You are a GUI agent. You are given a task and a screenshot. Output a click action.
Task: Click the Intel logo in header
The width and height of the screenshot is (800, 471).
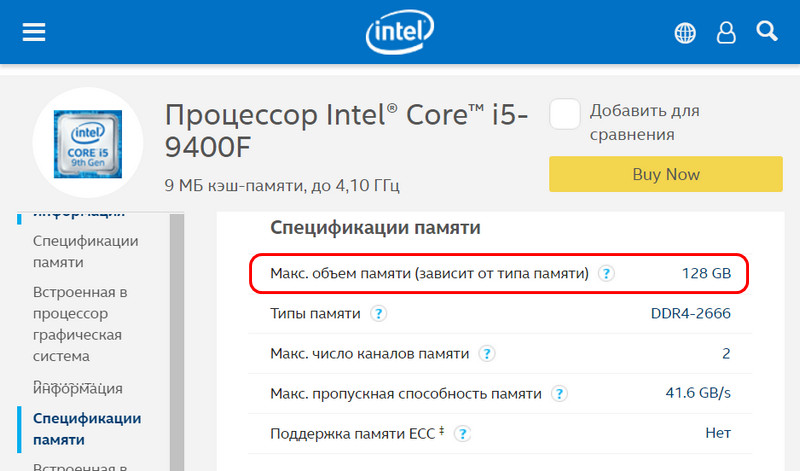tap(399, 32)
